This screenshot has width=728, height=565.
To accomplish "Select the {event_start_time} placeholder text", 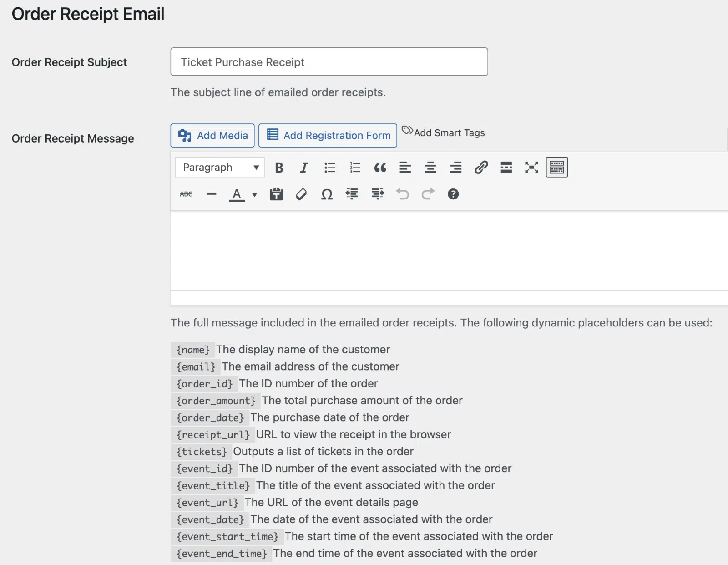I will 227,537.
